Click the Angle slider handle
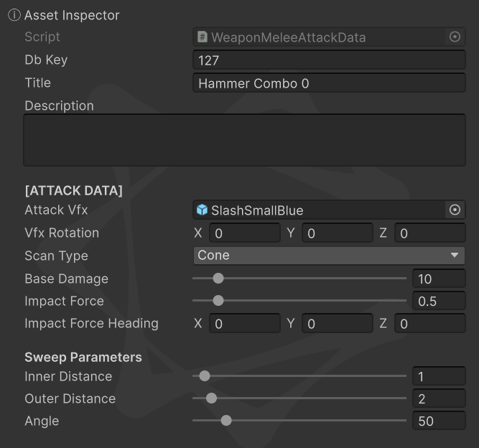Viewport: 479px width, 448px height. pos(226,421)
